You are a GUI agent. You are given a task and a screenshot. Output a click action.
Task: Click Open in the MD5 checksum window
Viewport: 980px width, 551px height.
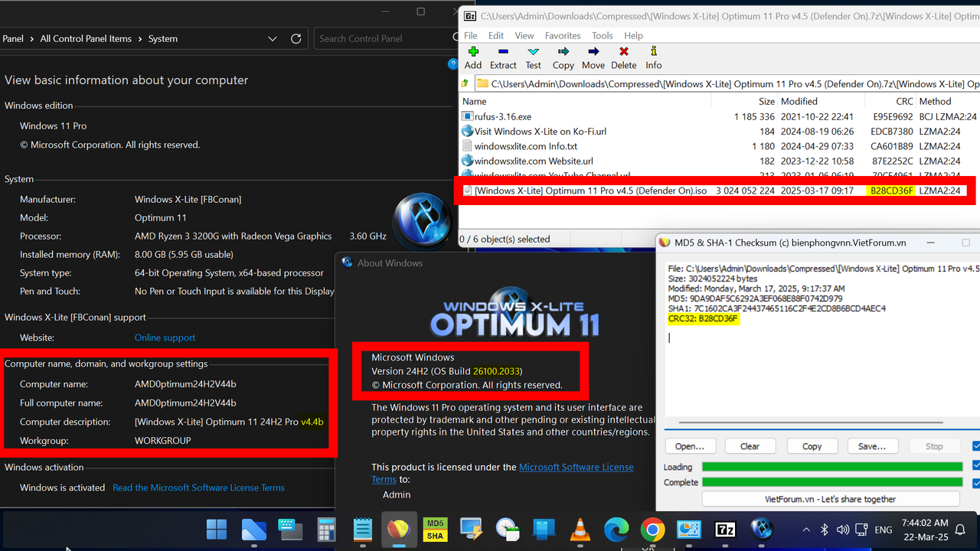tap(691, 445)
